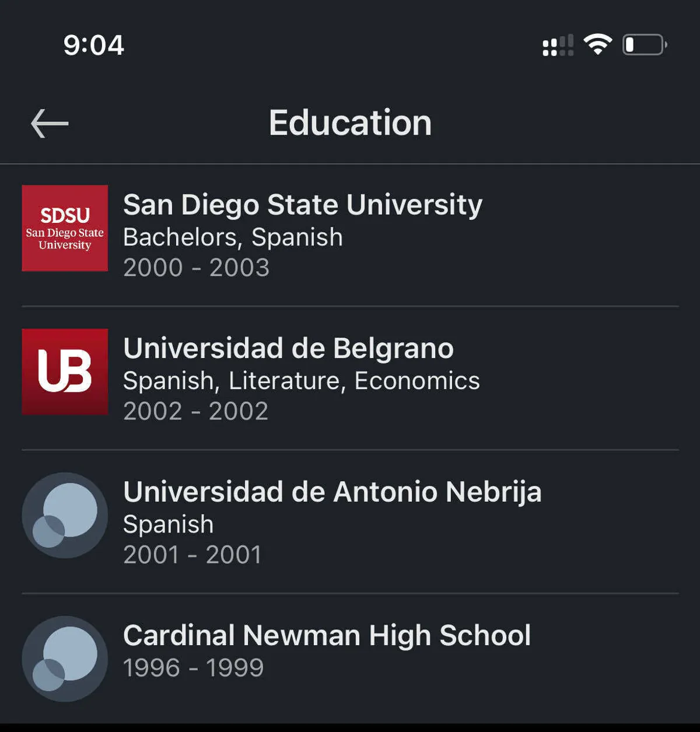Tap the Cardinal Newman High School placeholder logo
700x732 pixels.
pyautogui.click(x=65, y=659)
